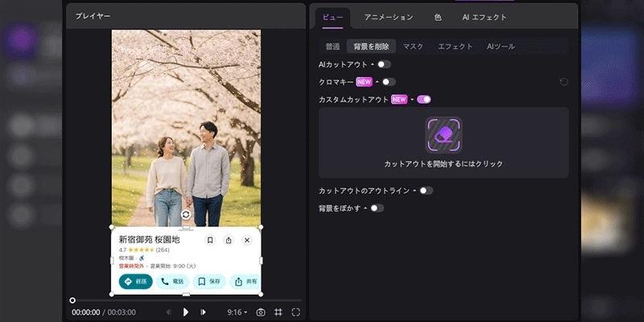The width and height of the screenshot is (644, 322).
Task: Open fullscreen preview of the player
Action: pyautogui.click(x=295, y=312)
